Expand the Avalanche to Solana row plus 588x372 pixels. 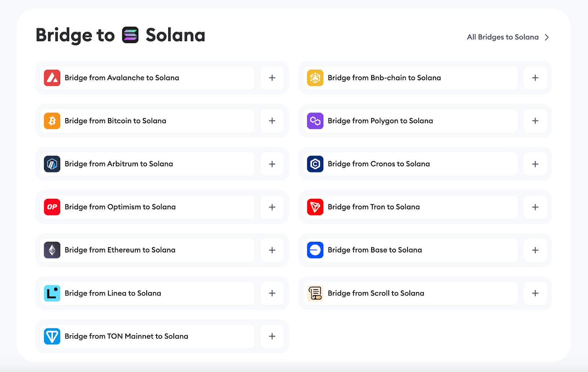pyautogui.click(x=272, y=78)
